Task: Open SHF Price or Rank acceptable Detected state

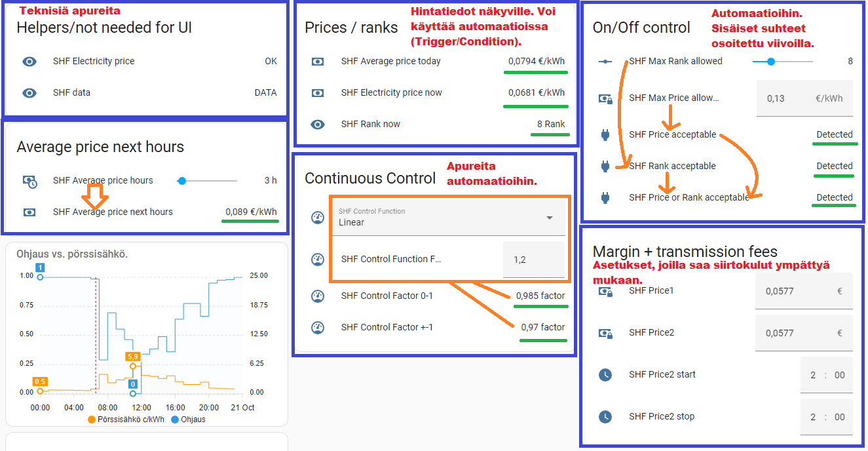Action: click(834, 198)
